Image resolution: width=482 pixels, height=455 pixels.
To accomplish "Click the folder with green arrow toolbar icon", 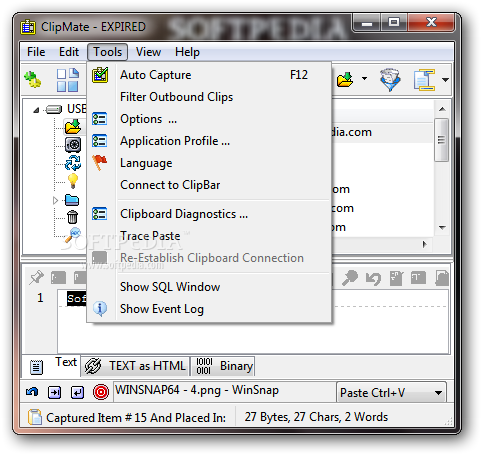I will coord(345,80).
